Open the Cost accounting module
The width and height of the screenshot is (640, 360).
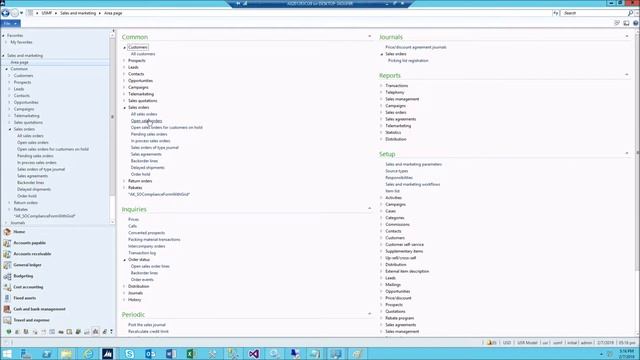[x=28, y=287]
